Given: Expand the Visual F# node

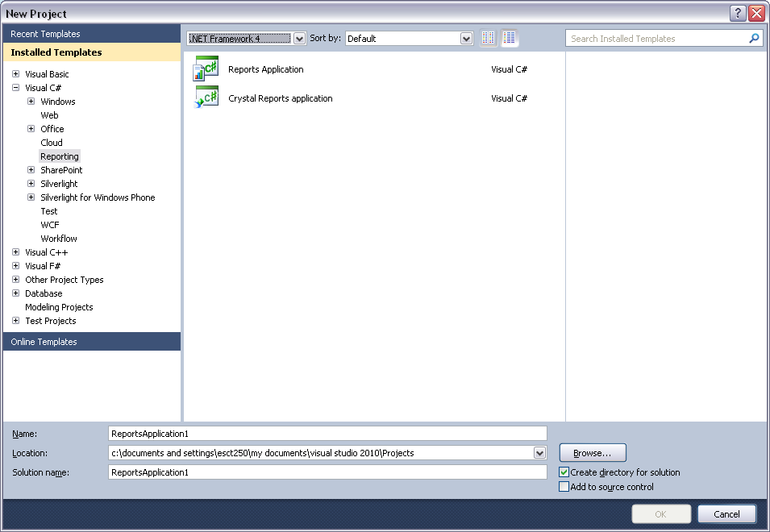Looking at the screenshot, I should (15, 265).
